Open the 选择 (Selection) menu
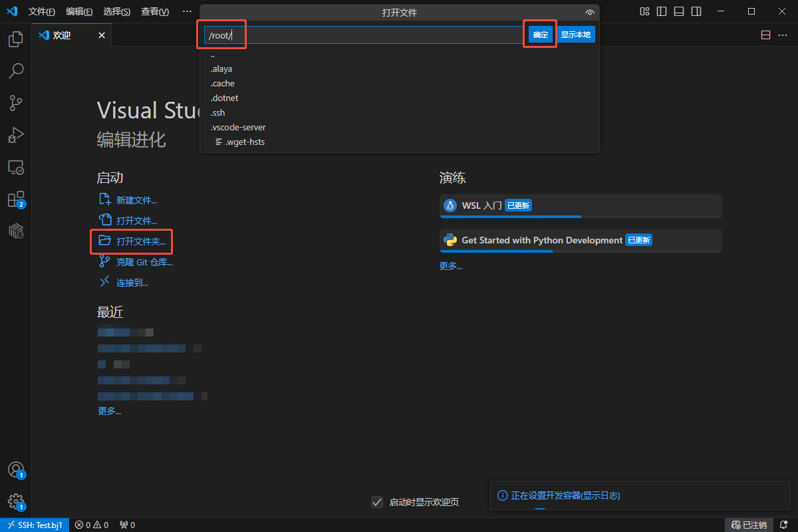 [117, 12]
